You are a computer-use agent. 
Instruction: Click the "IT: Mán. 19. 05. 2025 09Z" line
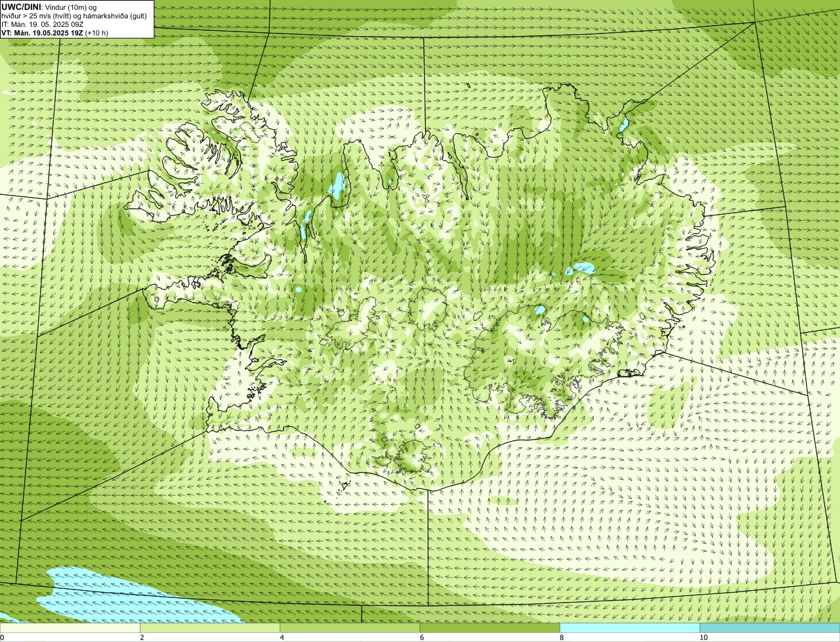43,24
